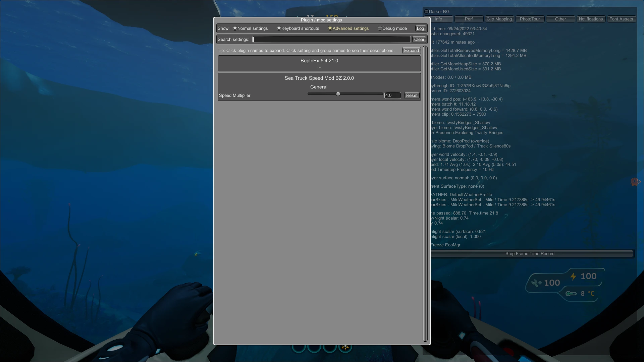Viewport: 644px width, 362px height.
Task: Toggle the Normal settings checkbox
Action: [x=235, y=28]
